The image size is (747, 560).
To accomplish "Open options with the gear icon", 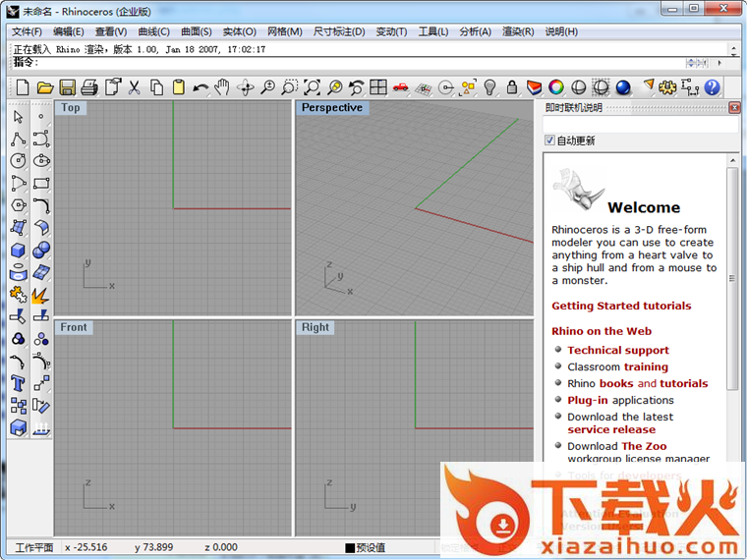I will coord(667,87).
